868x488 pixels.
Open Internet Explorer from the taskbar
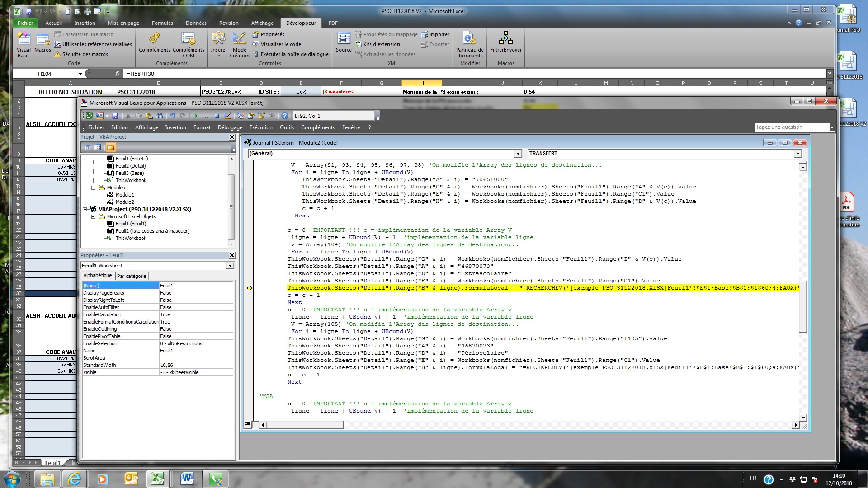[x=74, y=479]
